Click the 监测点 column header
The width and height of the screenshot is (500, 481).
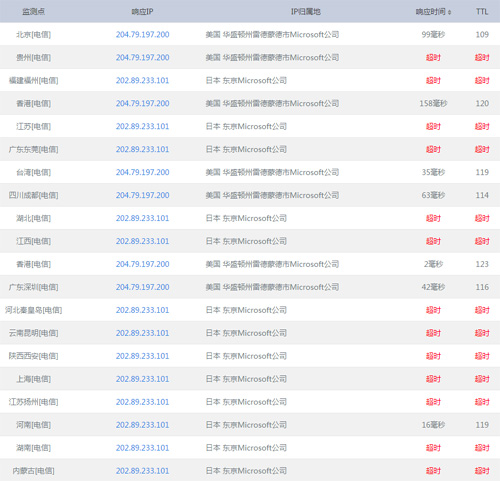[x=33, y=12]
